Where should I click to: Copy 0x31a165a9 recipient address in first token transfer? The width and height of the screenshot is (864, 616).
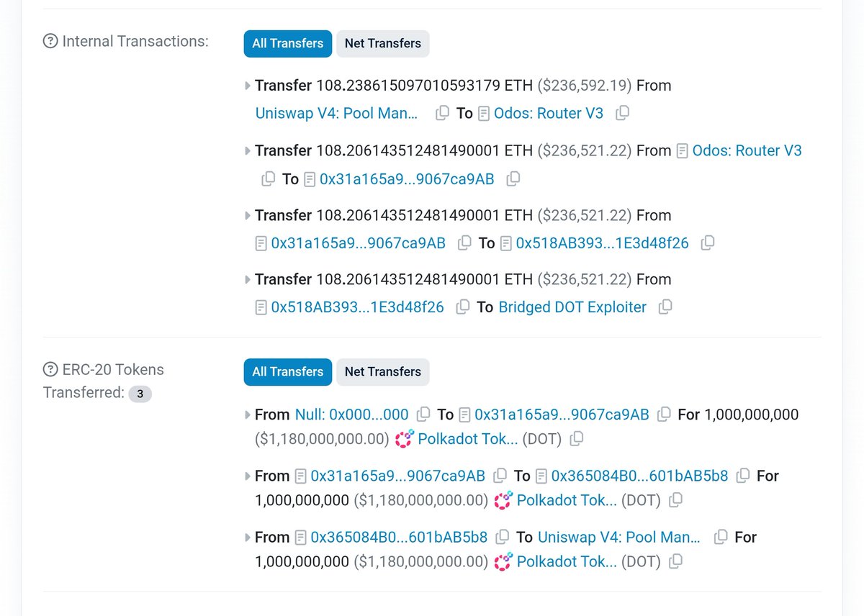pyautogui.click(x=665, y=415)
